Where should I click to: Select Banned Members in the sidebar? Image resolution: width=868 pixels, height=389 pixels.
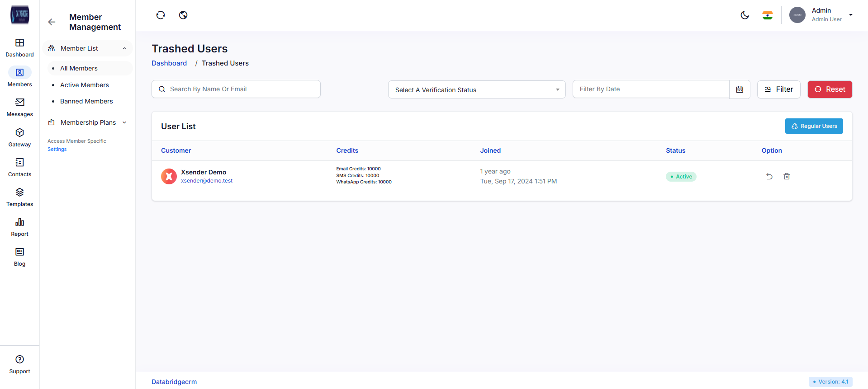click(x=86, y=101)
